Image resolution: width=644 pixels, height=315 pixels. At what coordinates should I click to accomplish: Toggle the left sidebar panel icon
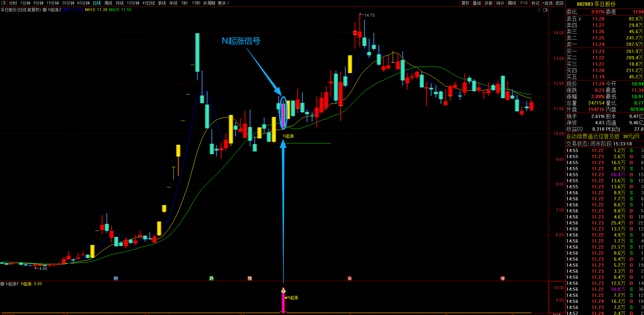click(x=3, y=3)
